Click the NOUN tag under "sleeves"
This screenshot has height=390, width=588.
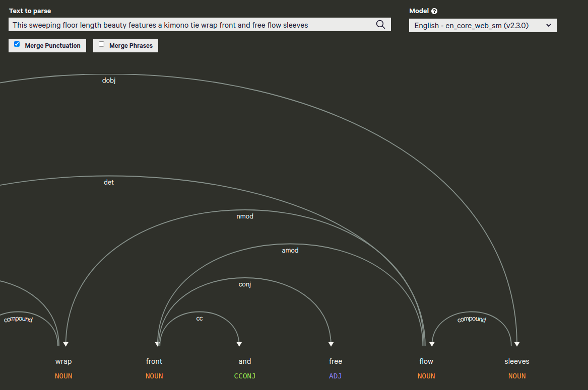coord(517,376)
